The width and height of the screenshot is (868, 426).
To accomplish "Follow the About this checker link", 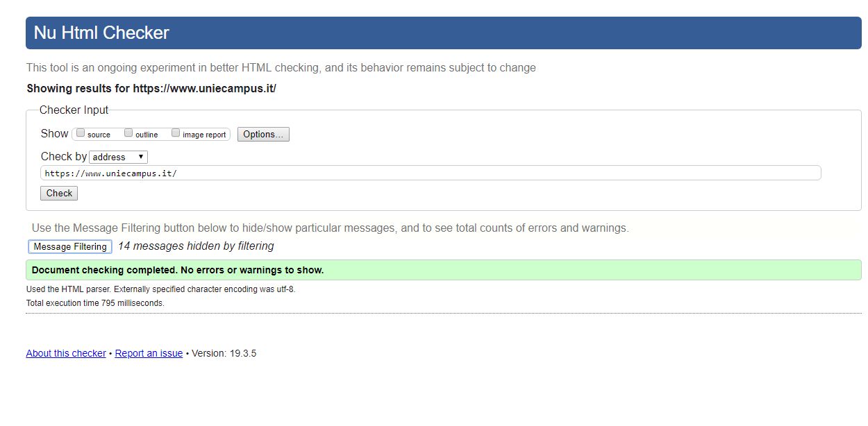I will [x=66, y=353].
